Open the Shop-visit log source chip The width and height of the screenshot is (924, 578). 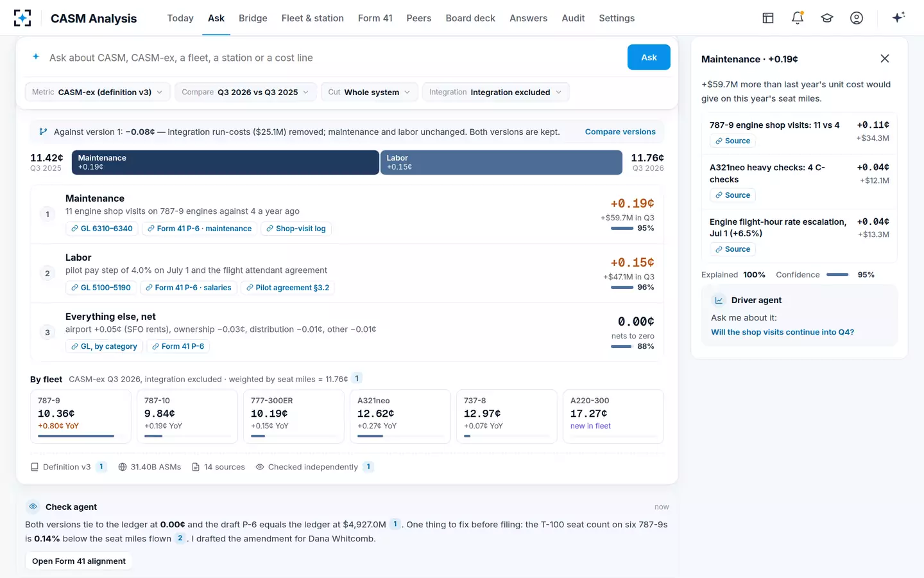[296, 229]
